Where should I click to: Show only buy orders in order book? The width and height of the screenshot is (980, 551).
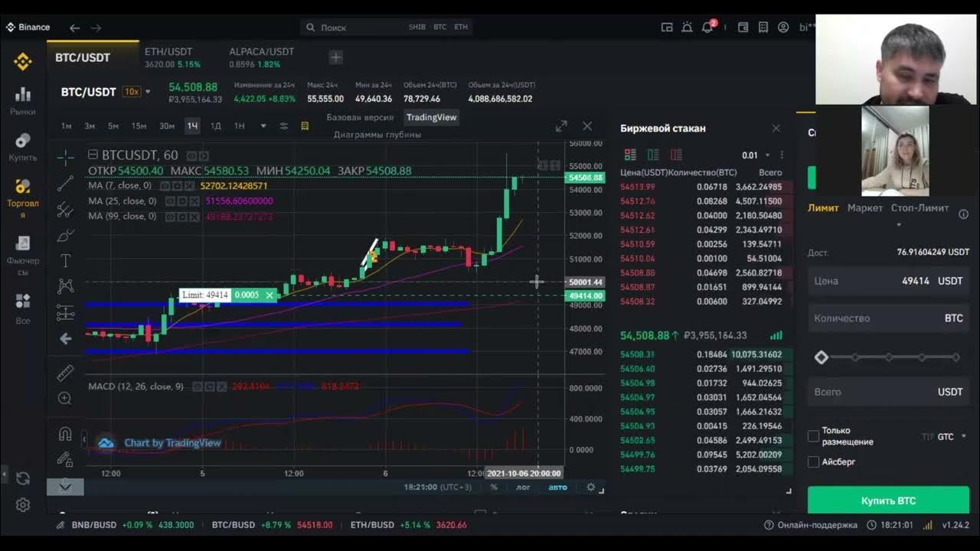pos(653,155)
